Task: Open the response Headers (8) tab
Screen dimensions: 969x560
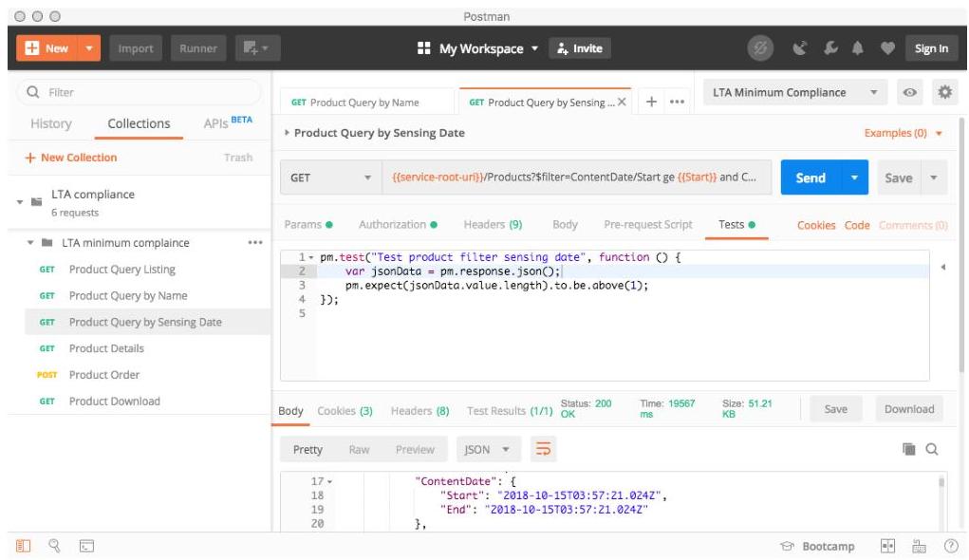Action: [419, 411]
